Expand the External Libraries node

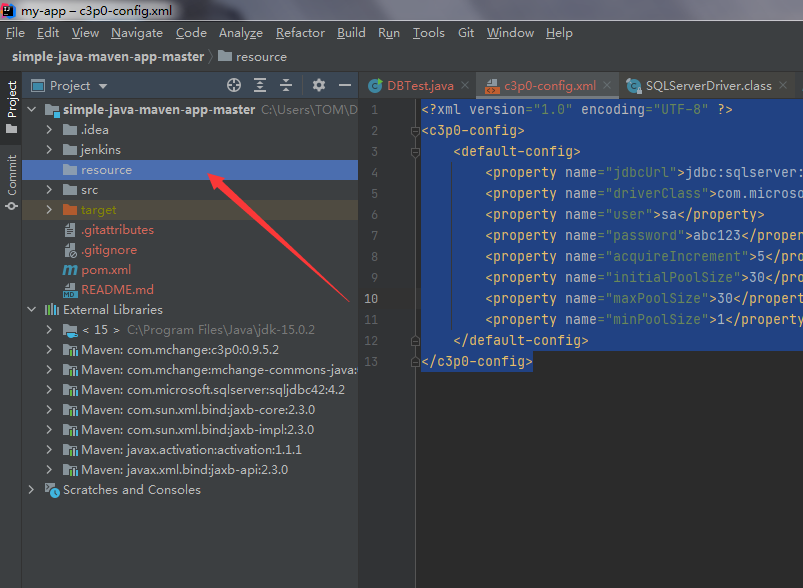(x=31, y=310)
